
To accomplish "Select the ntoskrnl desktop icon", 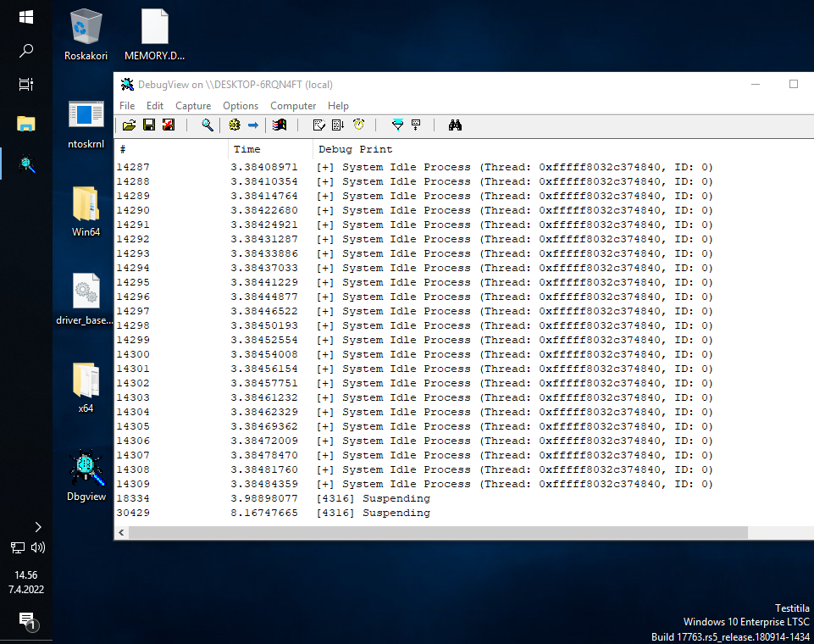I will point(86,124).
